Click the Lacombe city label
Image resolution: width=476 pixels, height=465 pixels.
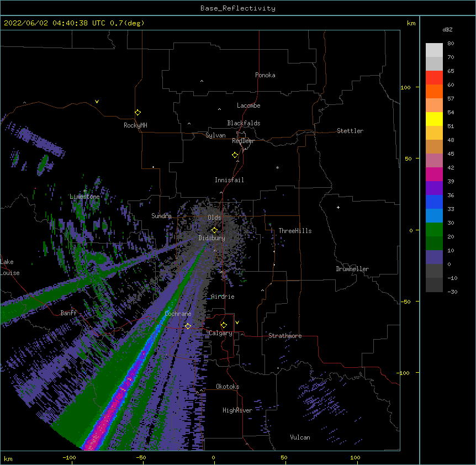click(248, 105)
